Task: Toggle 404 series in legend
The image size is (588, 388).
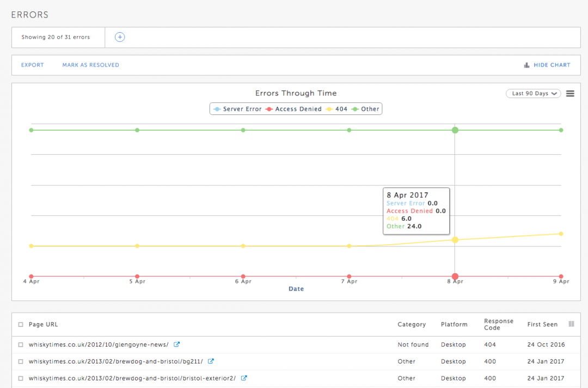Action: 336,109
